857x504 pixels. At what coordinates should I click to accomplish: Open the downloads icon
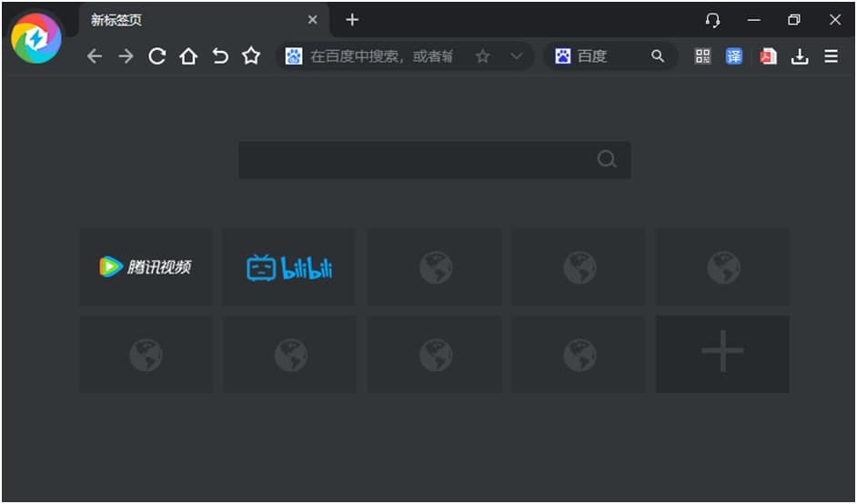[800, 55]
